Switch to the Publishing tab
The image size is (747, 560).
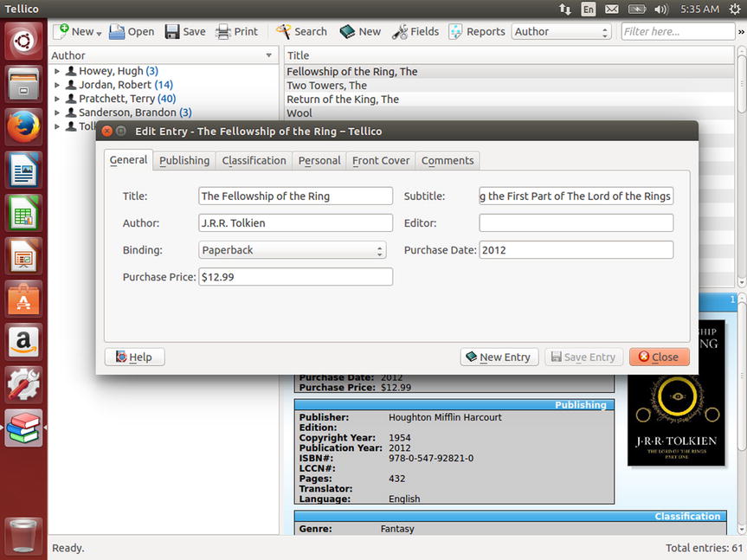coord(184,160)
